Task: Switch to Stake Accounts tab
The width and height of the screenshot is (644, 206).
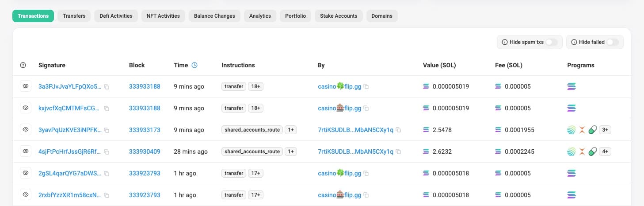Action: click(339, 16)
